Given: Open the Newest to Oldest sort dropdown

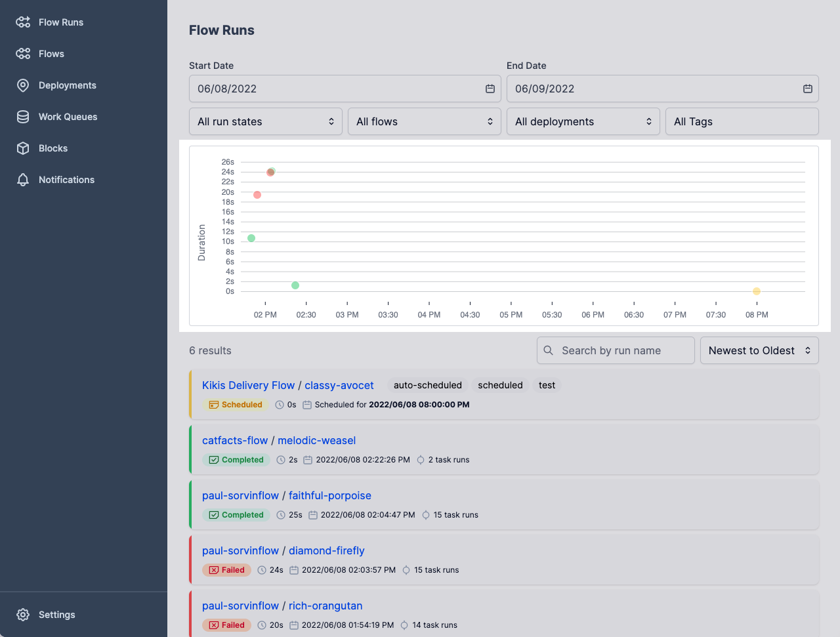Looking at the screenshot, I should (759, 350).
